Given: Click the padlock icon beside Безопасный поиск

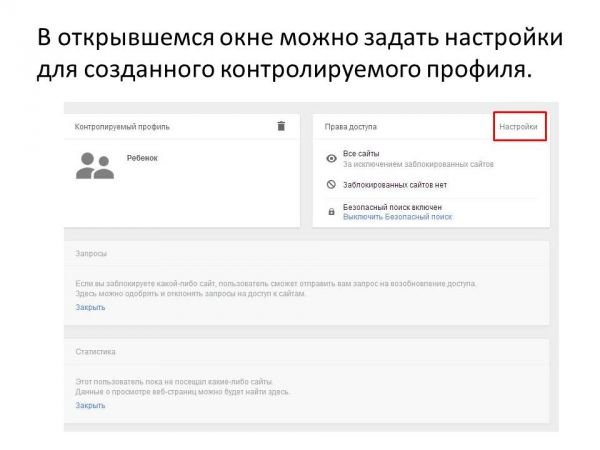Looking at the screenshot, I should coord(332,211).
